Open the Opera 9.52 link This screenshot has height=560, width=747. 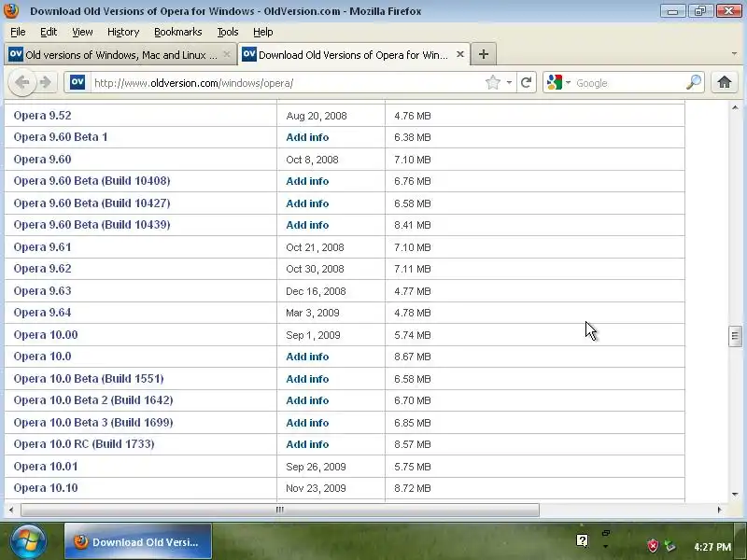[42, 115]
